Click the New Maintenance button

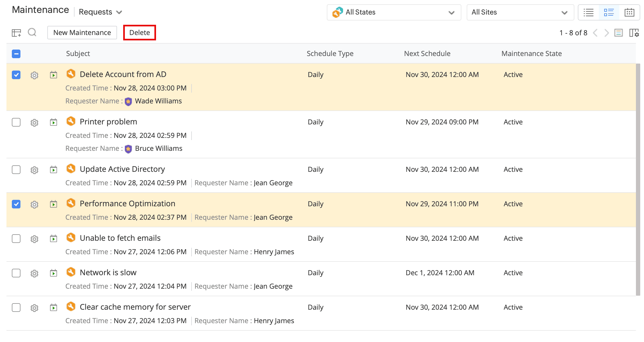point(82,33)
